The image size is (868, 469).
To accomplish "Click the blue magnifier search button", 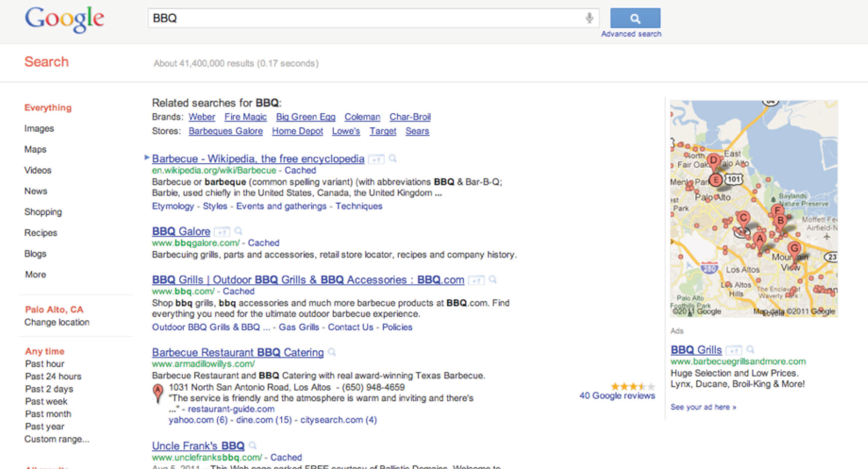I will tap(635, 18).
